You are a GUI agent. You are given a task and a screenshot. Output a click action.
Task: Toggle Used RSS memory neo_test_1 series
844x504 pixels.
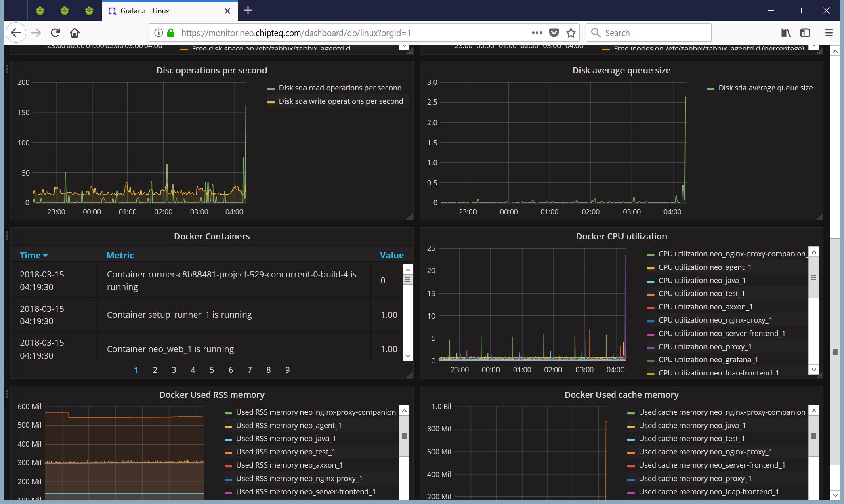(286, 451)
